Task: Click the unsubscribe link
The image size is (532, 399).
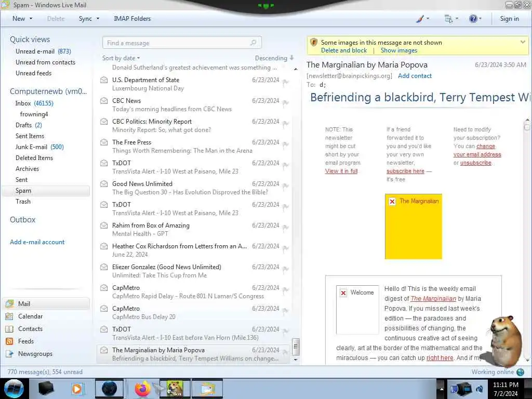Action: click(476, 163)
